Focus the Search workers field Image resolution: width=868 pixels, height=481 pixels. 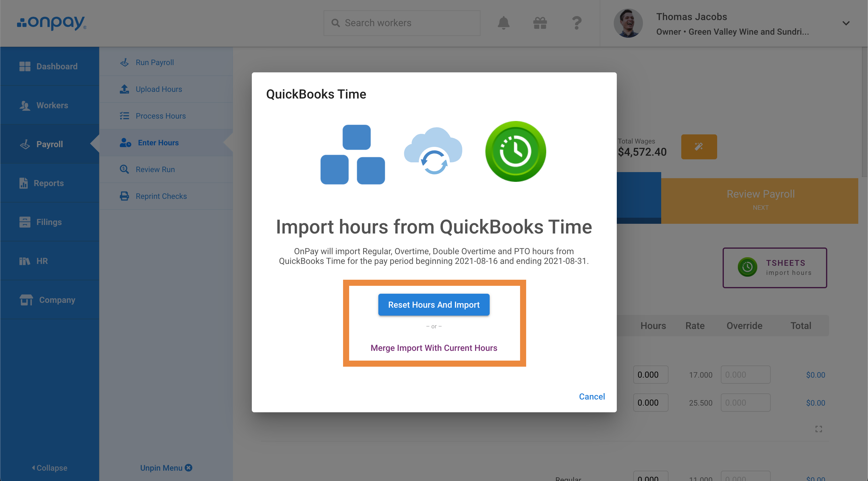(x=402, y=23)
